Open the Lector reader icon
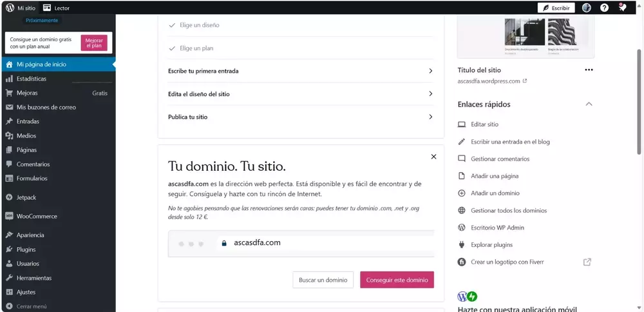The image size is (644, 312). [47, 8]
